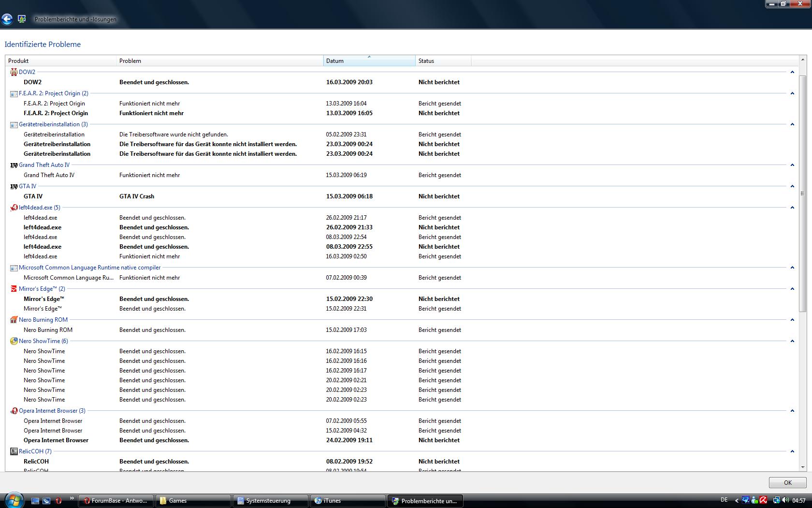Show hidden tray icons with the chevron
The width and height of the screenshot is (812, 508).
coord(737,501)
